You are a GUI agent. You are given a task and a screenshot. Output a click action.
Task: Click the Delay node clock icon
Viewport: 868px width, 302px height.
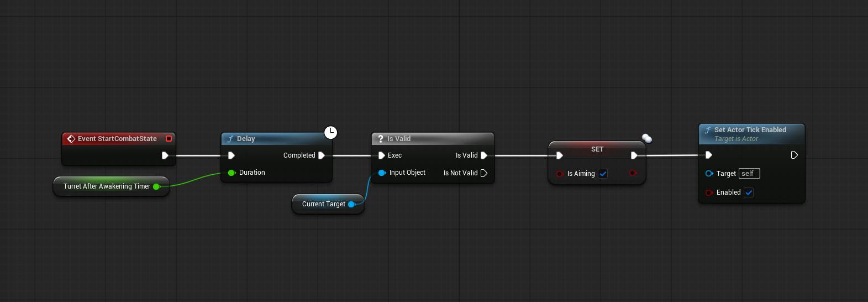pyautogui.click(x=330, y=132)
